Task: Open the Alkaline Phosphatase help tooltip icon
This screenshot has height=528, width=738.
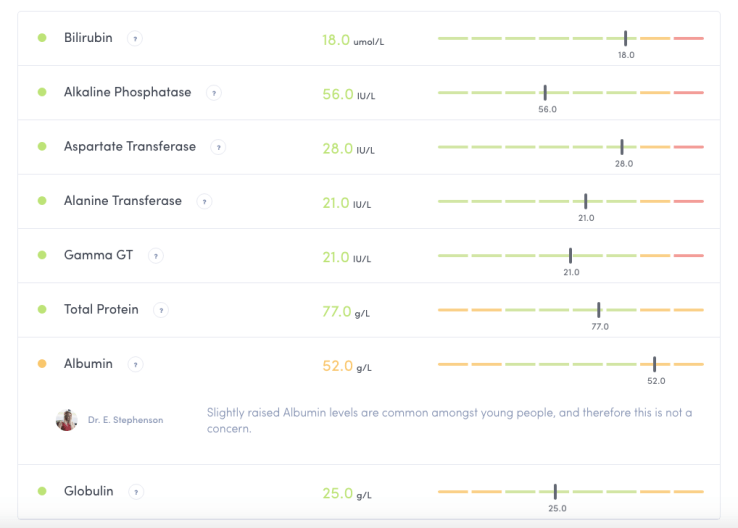Action: (x=213, y=93)
